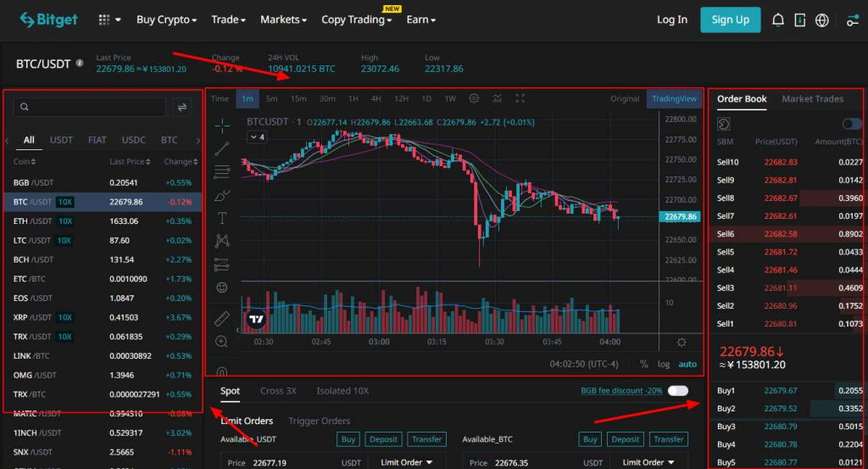Select the ETH/USDT pair row

pyautogui.click(x=103, y=221)
